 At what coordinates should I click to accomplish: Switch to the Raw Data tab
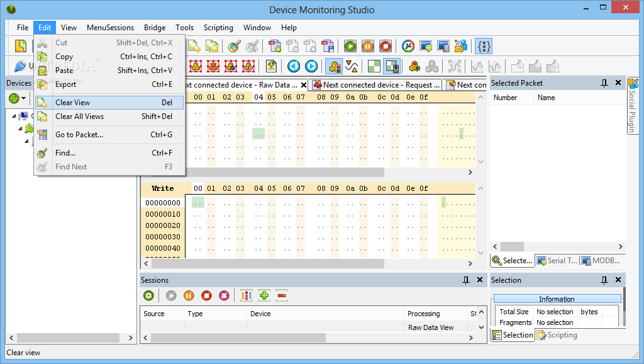point(242,85)
